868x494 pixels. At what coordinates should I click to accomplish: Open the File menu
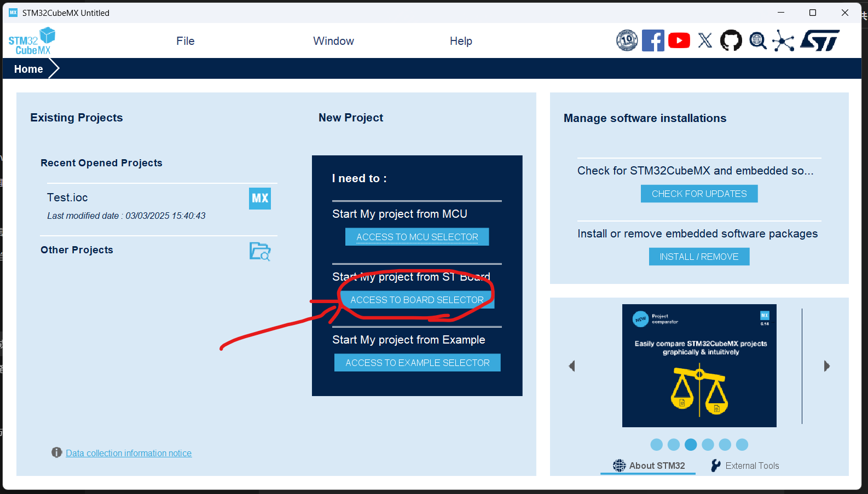tap(186, 41)
